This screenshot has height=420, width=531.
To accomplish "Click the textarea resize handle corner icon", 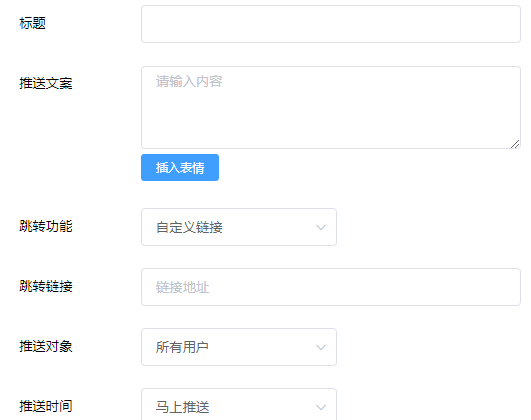I will pos(515,144).
